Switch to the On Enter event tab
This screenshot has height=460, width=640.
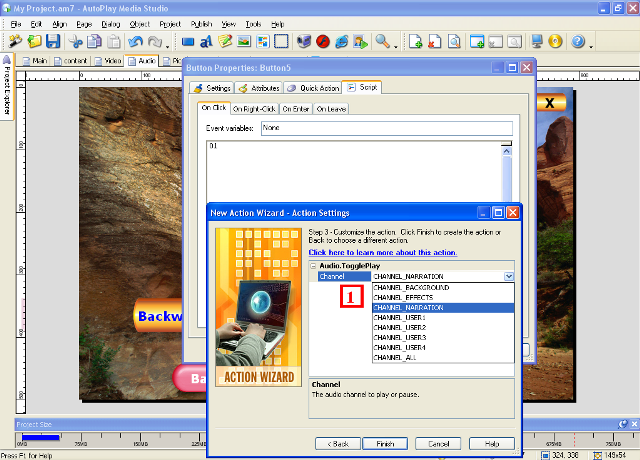pos(295,108)
